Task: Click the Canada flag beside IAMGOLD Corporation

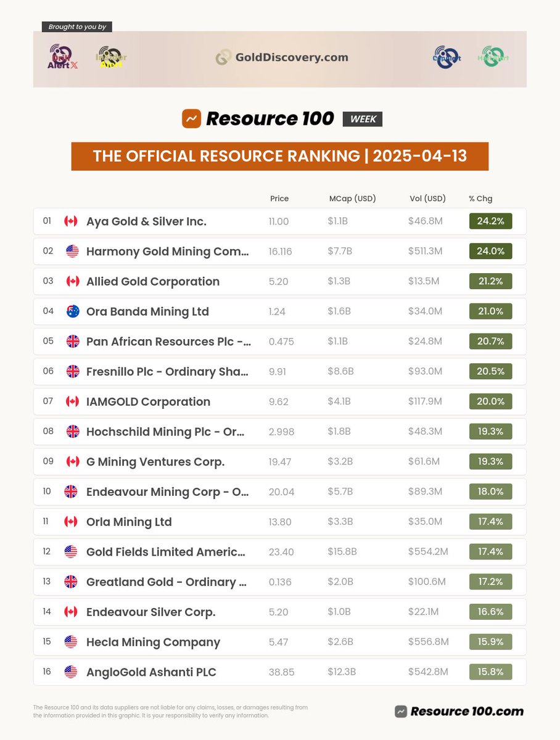Action: click(72, 401)
